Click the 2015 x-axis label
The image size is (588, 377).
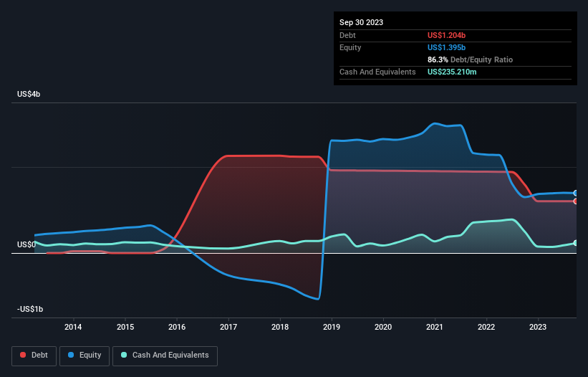coord(125,327)
